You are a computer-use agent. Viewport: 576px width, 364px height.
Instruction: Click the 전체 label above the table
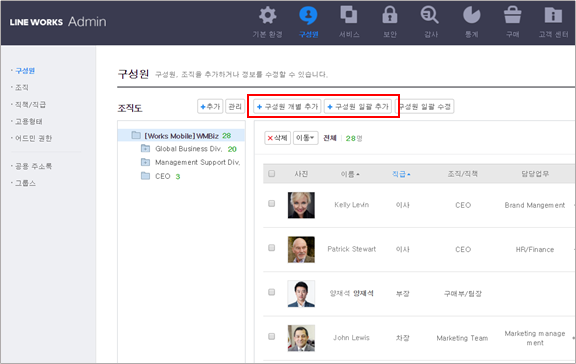point(330,138)
